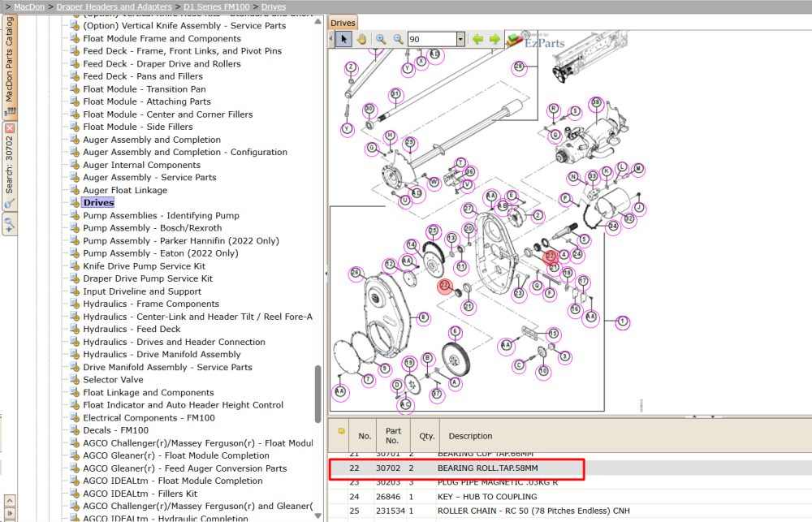The height and width of the screenshot is (522, 812).
Task: Select part number 231534 in row 25
Action: pos(391,511)
